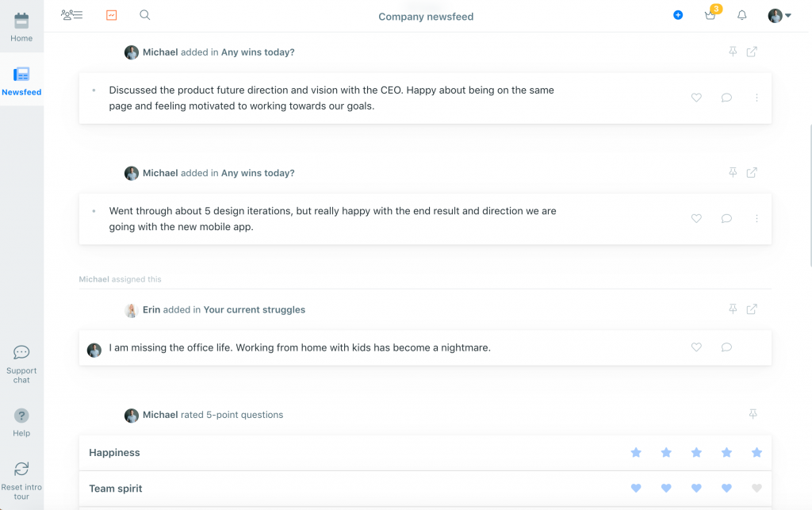Open Erin's struggles post externally
This screenshot has height=510, width=812.
point(752,309)
